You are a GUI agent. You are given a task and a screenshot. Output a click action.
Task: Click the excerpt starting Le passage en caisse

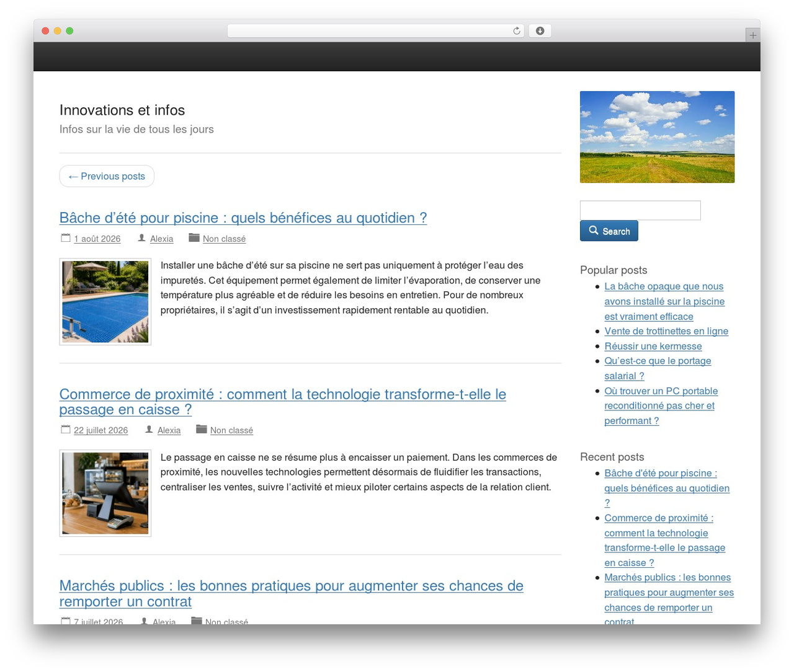[359, 472]
